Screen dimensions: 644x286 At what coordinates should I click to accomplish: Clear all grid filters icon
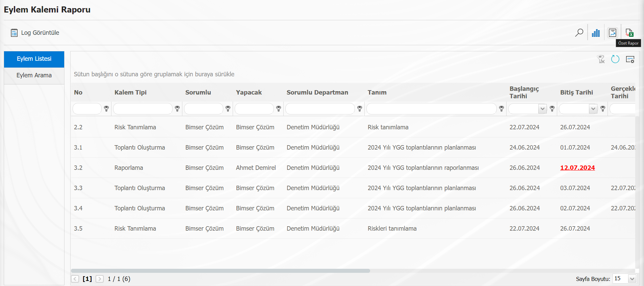601,59
